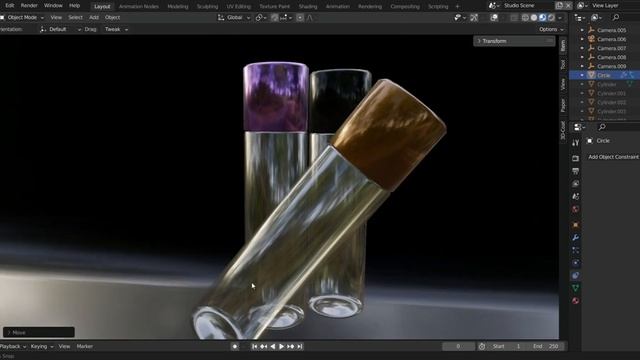Open the snapping options dropdown

tap(286, 18)
